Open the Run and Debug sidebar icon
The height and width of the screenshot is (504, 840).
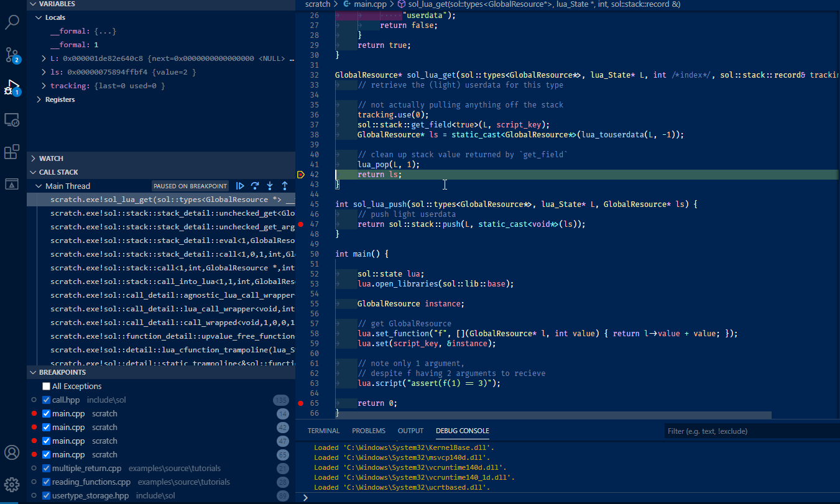(x=12, y=87)
